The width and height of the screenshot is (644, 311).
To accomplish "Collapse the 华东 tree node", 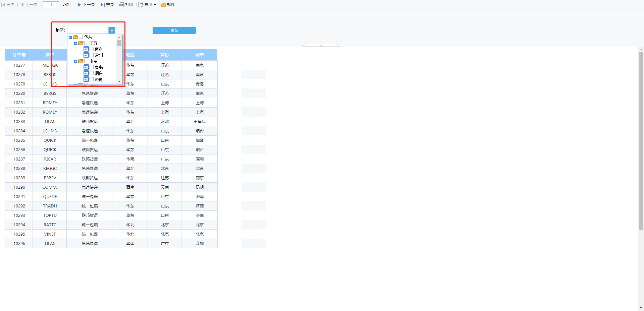I will [x=70, y=38].
